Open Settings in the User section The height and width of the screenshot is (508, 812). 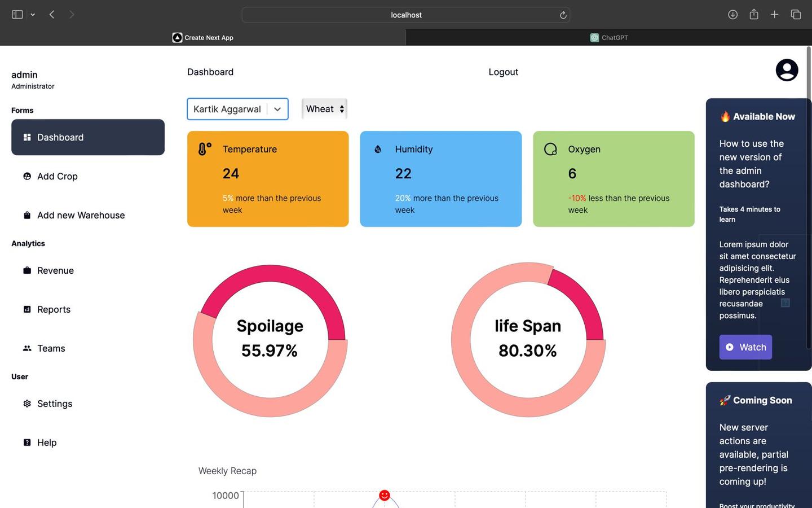point(88,404)
